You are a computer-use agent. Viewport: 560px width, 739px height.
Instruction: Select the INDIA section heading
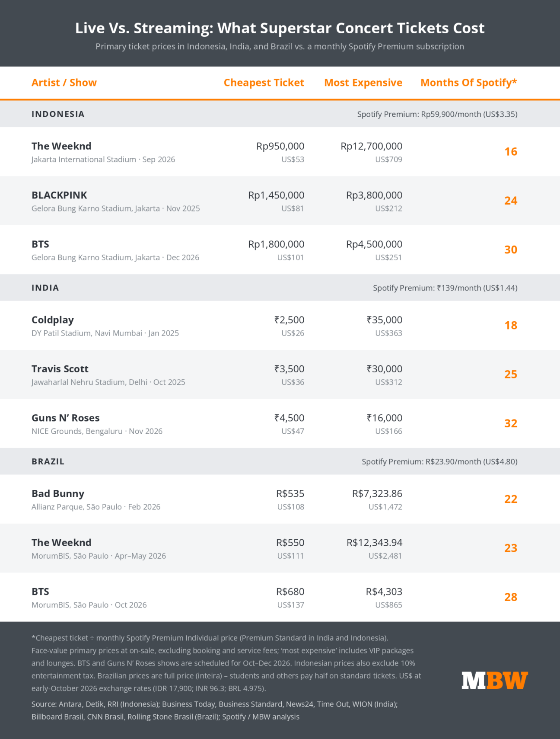45,288
